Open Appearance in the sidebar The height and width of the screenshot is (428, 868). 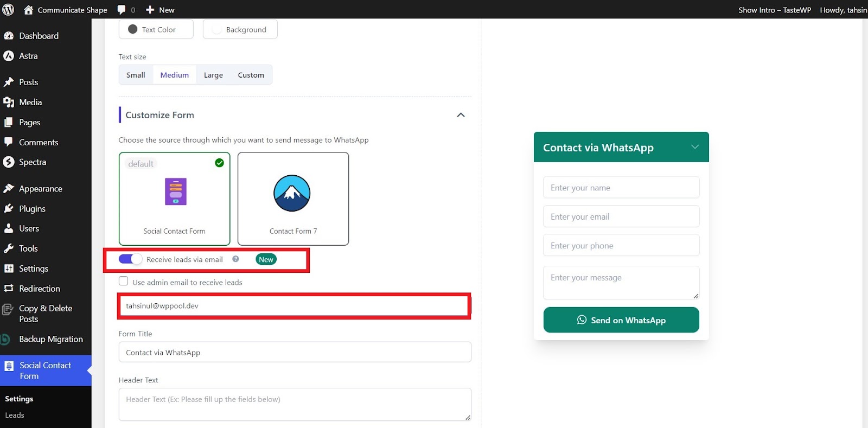41,189
